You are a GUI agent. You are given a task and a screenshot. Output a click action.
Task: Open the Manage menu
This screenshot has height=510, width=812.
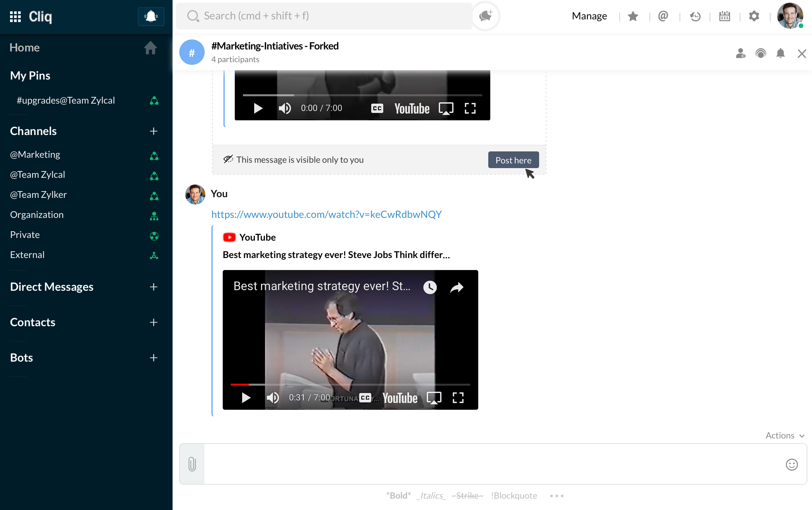(589, 16)
